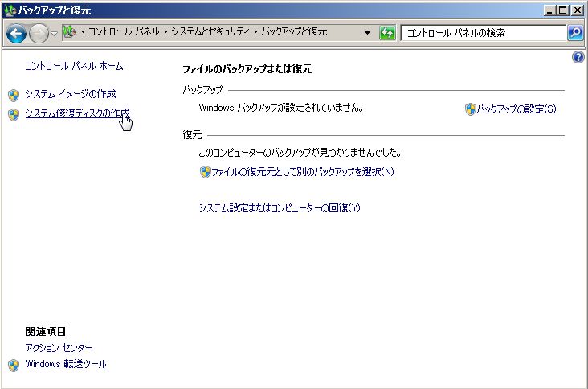
Task: Maximize the バックアップと復元 window
Action: [563, 10]
